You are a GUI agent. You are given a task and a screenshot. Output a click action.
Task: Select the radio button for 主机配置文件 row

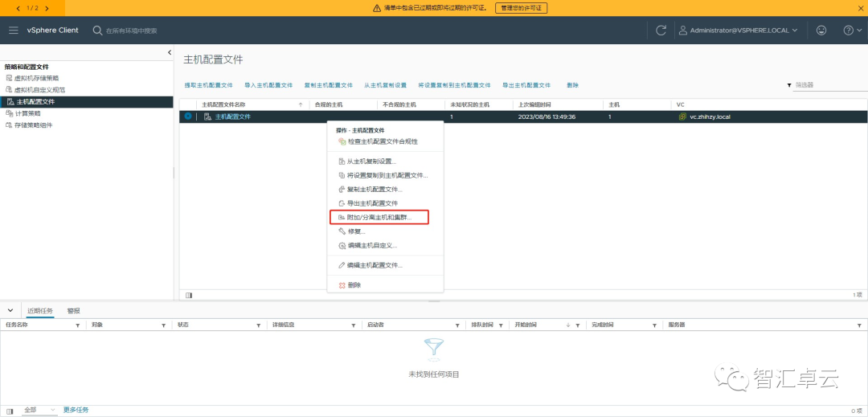188,117
